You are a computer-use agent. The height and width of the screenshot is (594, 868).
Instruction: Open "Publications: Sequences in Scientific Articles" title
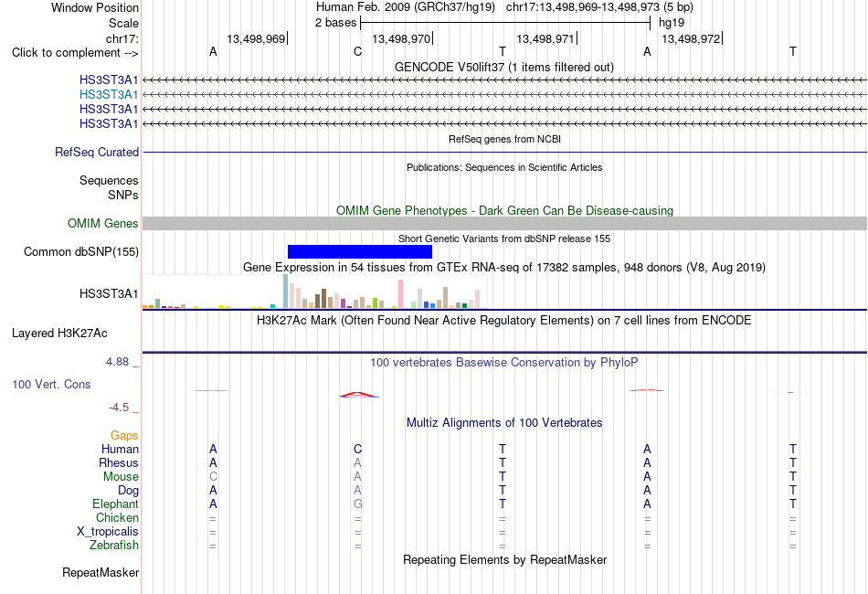pyautogui.click(x=504, y=167)
